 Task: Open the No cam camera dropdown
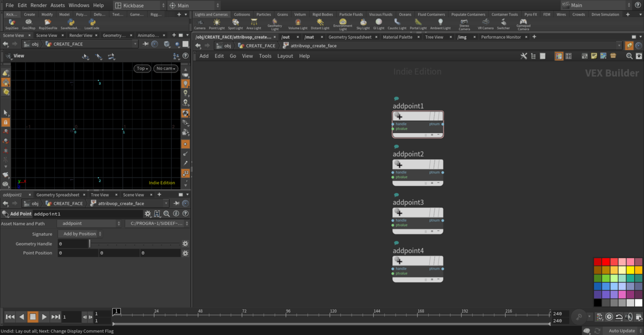(x=166, y=68)
